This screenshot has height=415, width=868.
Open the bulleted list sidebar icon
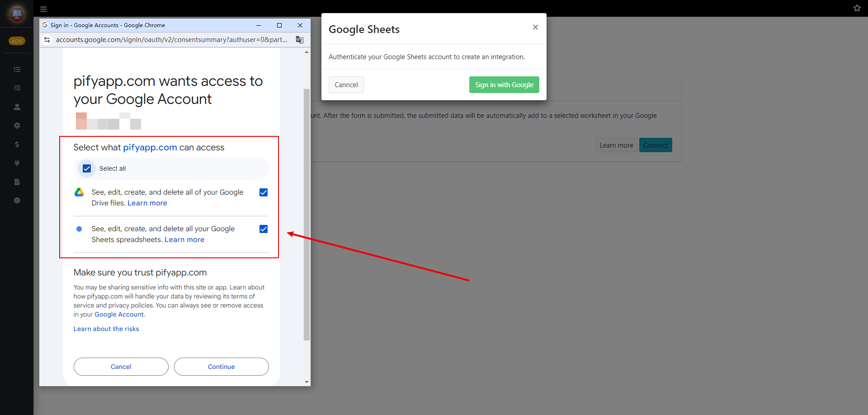[x=17, y=70]
